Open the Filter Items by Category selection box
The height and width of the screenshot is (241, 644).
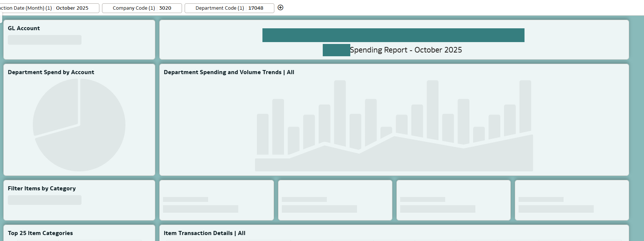[x=45, y=200]
